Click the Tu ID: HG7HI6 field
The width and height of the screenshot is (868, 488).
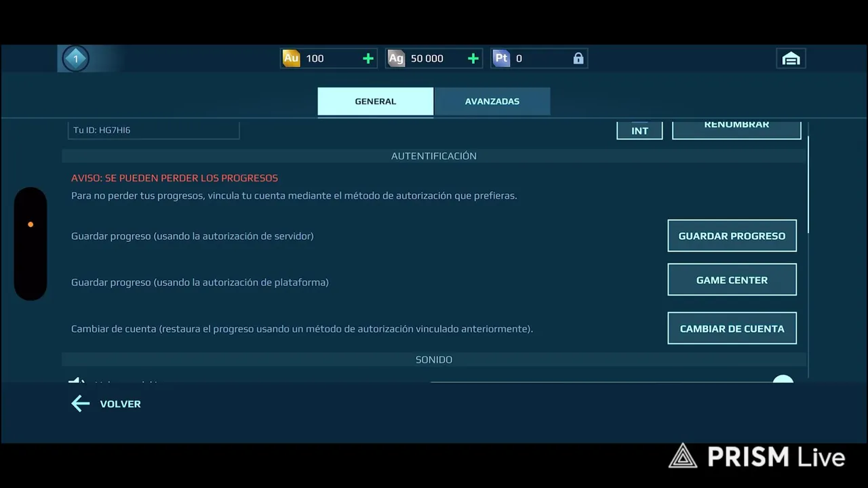[x=153, y=129]
